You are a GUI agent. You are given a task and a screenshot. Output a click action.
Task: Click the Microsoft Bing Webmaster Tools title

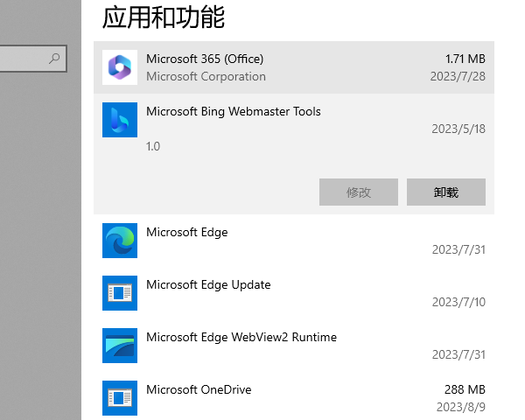233,111
